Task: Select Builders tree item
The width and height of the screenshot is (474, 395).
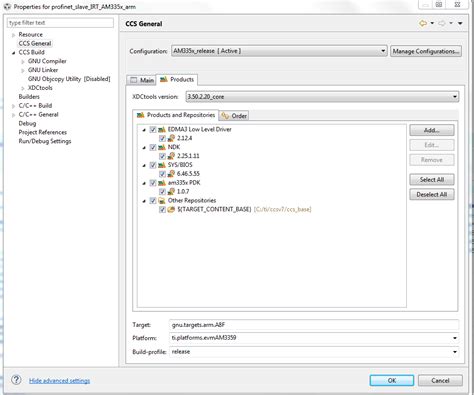Action: coord(29,97)
